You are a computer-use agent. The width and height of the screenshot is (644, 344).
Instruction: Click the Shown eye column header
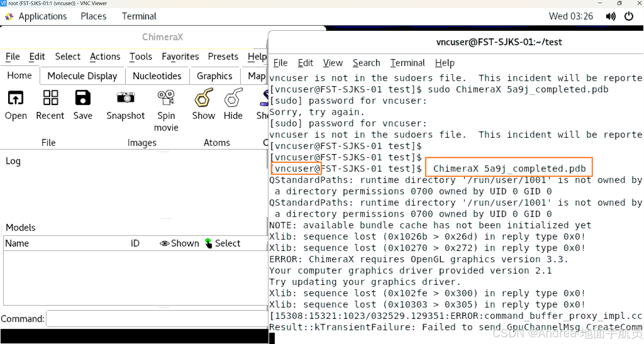(x=179, y=243)
